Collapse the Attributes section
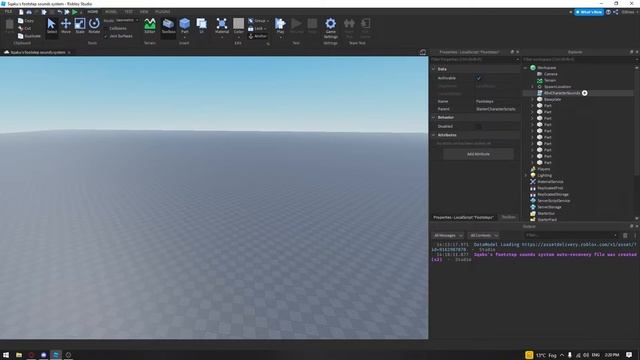Screen dimensions: 640x360 [x=433, y=135]
